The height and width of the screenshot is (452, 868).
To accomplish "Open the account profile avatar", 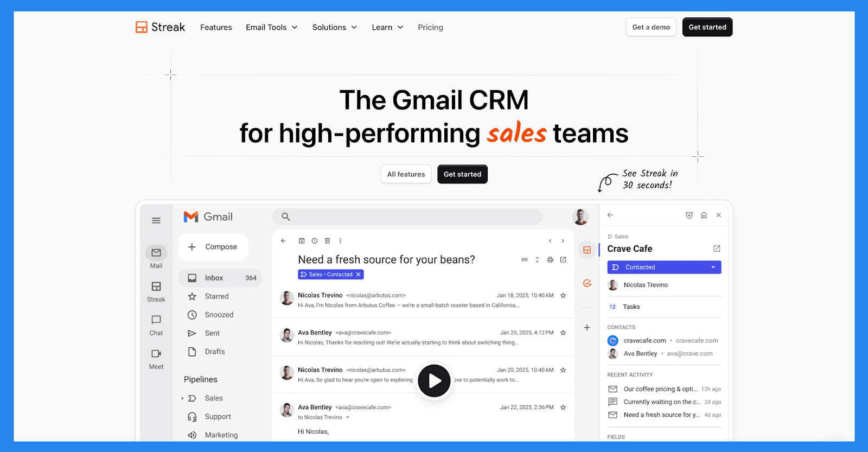I will click(580, 217).
